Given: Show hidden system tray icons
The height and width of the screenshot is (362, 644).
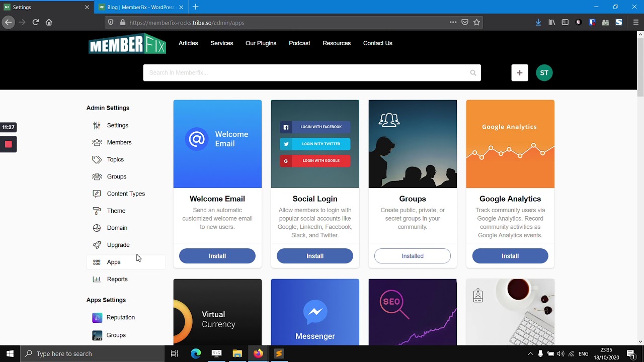Looking at the screenshot, I should tap(530, 353).
